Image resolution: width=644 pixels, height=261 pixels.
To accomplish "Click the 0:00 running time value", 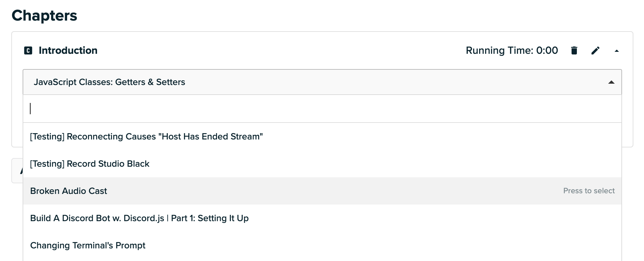I will (x=547, y=50).
